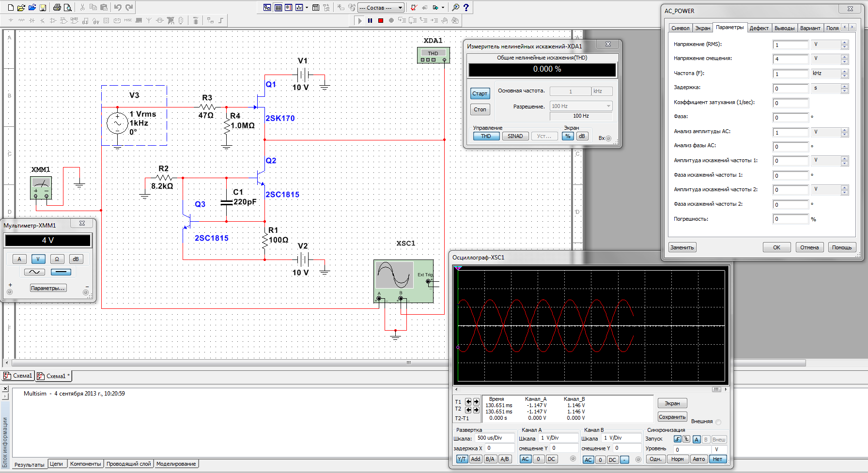
Task: Switch distortion analyzer display to dB
Action: (x=582, y=136)
